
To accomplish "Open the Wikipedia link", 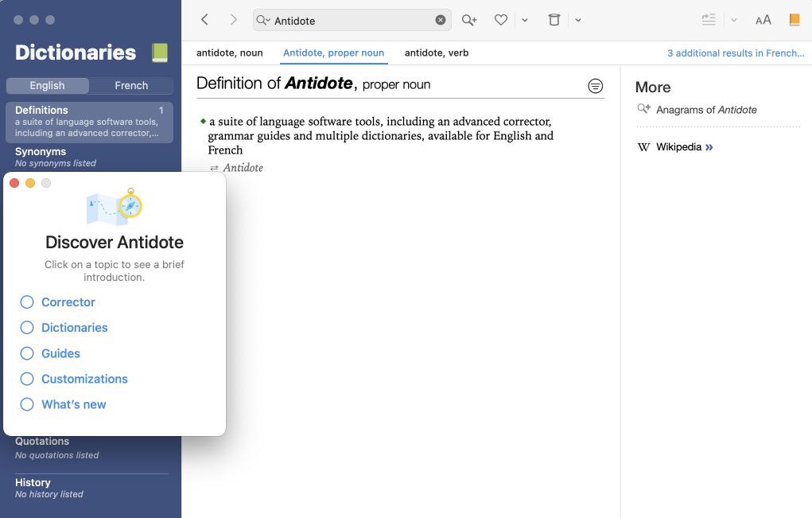I will [678, 147].
